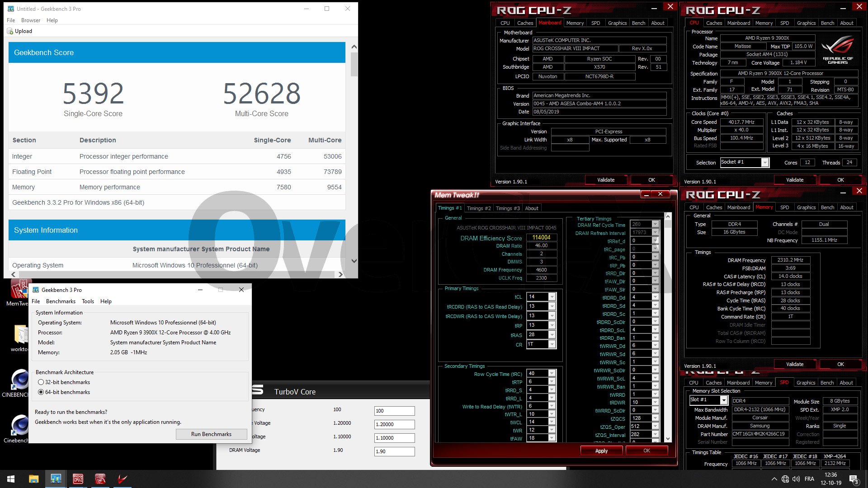Open the notification center icon
This screenshot has width=868, height=488.
(854, 479)
